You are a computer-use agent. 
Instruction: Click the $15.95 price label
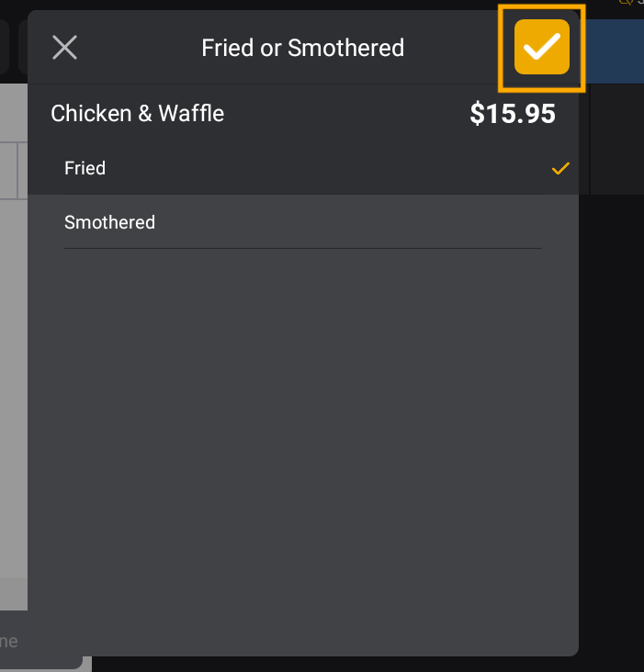(x=513, y=114)
